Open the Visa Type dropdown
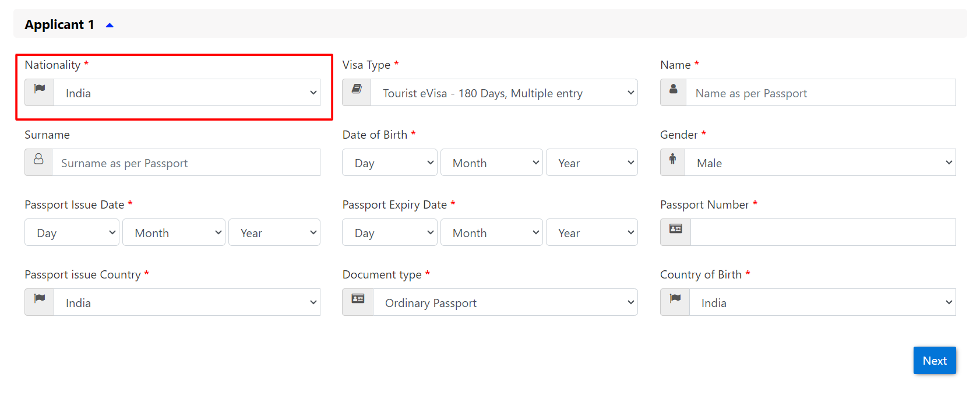 click(x=505, y=93)
